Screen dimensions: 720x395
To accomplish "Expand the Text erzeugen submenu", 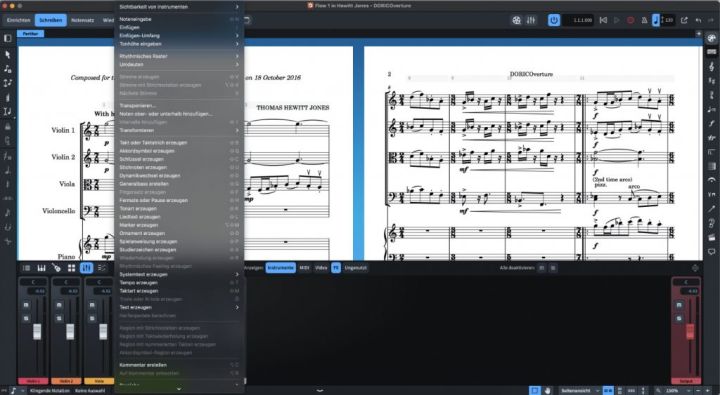I will tap(179, 307).
